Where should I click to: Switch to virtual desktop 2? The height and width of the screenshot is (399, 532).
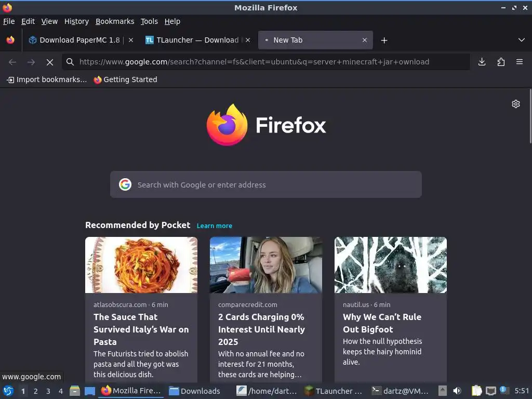(36, 391)
